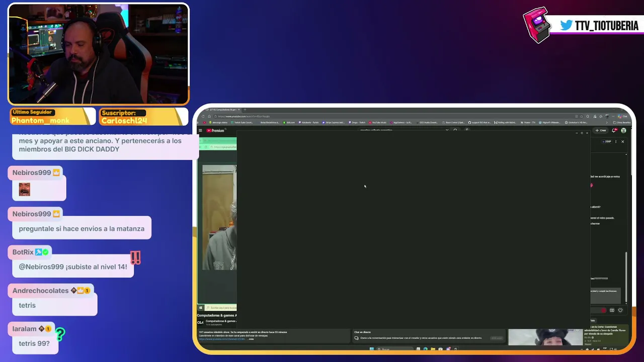This screenshot has height=362, width=644.
Task: Open the YouTube account avatar menu
Action: point(623,131)
